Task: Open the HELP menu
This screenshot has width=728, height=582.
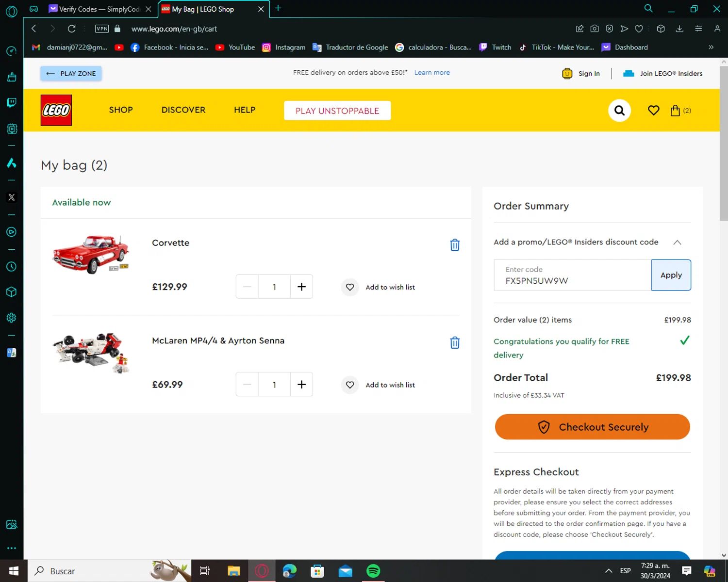Action: tap(245, 110)
